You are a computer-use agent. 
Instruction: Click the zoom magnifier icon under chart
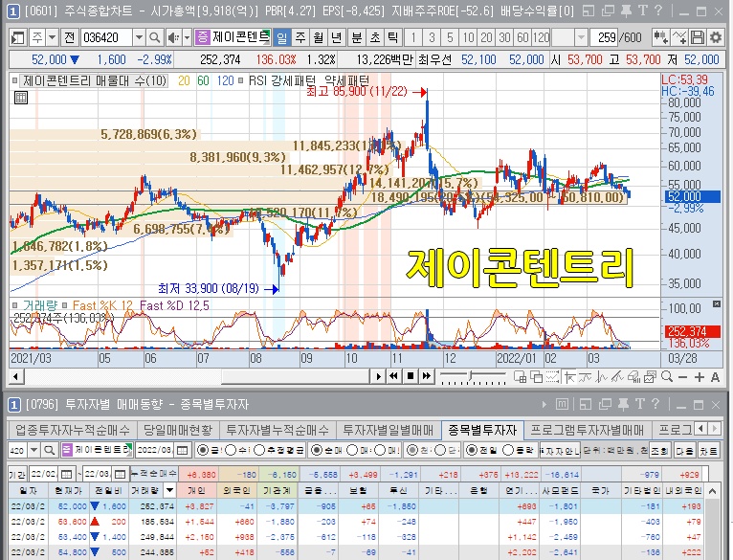[x=667, y=377]
